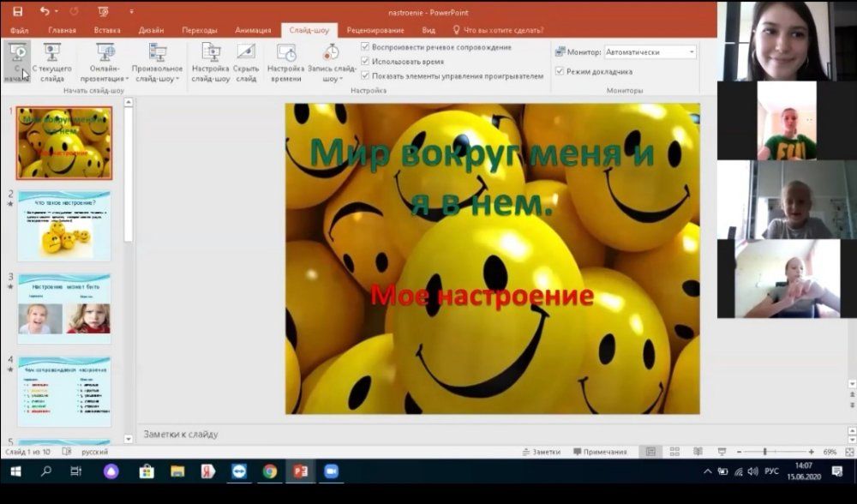Image resolution: width=857 pixels, height=504 pixels.
Task: Undo last action in Quick Access
Action: coord(45,11)
